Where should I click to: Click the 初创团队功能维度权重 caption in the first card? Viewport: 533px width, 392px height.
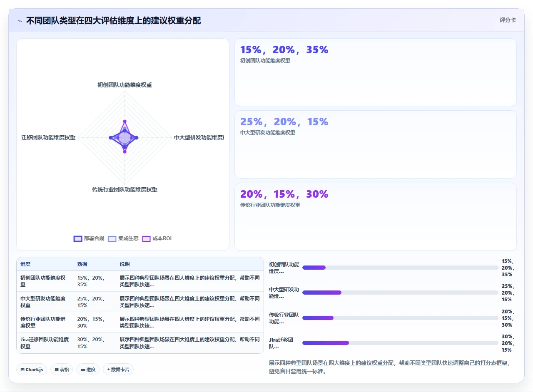[x=265, y=61]
